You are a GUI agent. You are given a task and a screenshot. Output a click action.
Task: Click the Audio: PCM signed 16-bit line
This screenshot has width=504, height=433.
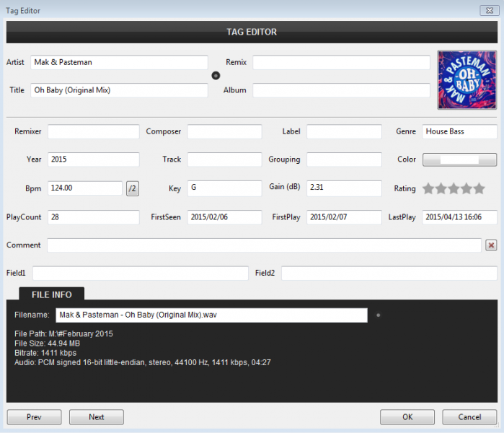[143, 362]
